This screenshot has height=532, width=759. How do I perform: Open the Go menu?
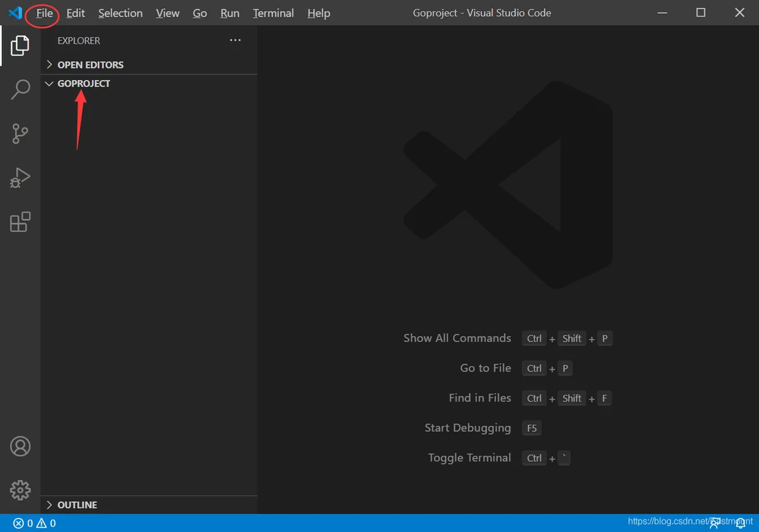tap(200, 13)
